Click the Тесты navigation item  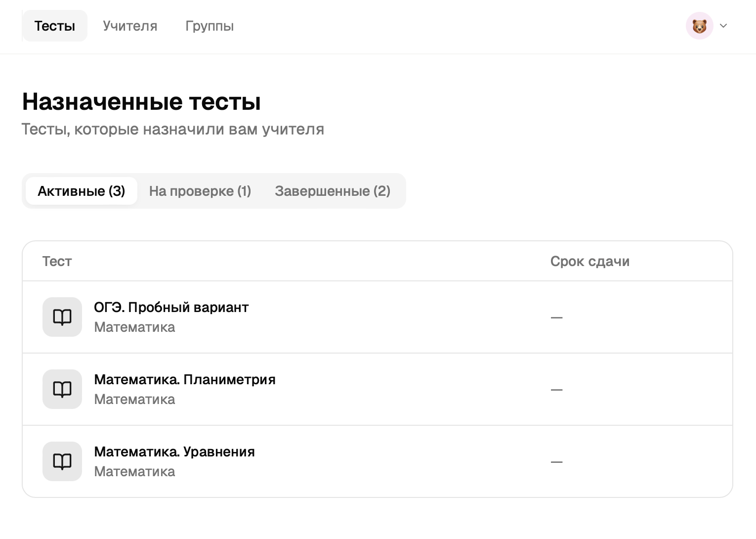[54, 26]
